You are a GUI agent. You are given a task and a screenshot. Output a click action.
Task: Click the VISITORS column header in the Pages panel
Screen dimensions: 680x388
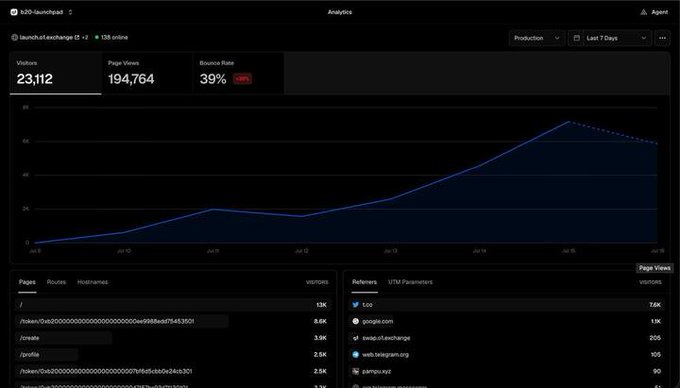tap(317, 282)
